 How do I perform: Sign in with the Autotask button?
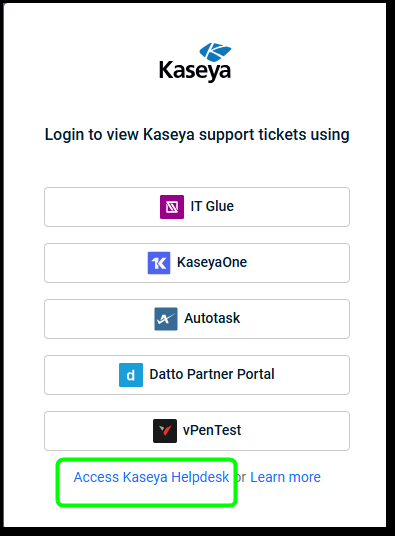click(x=197, y=319)
